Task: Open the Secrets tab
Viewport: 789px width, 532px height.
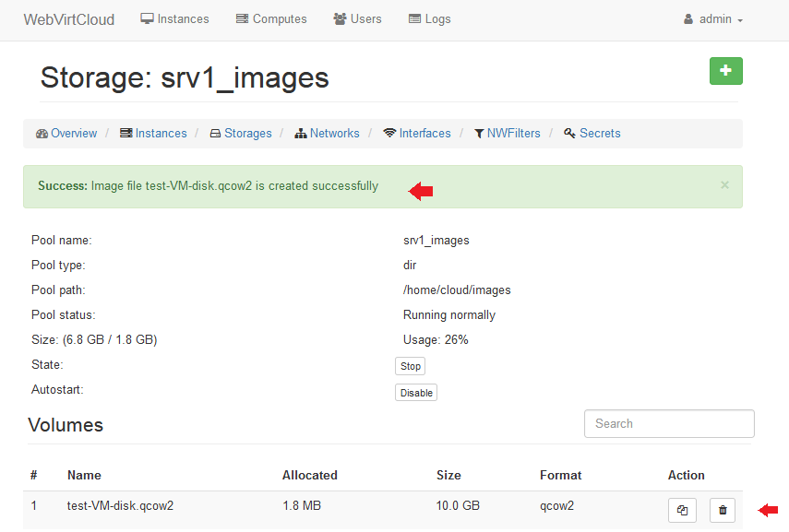Action: coord(592,134)
